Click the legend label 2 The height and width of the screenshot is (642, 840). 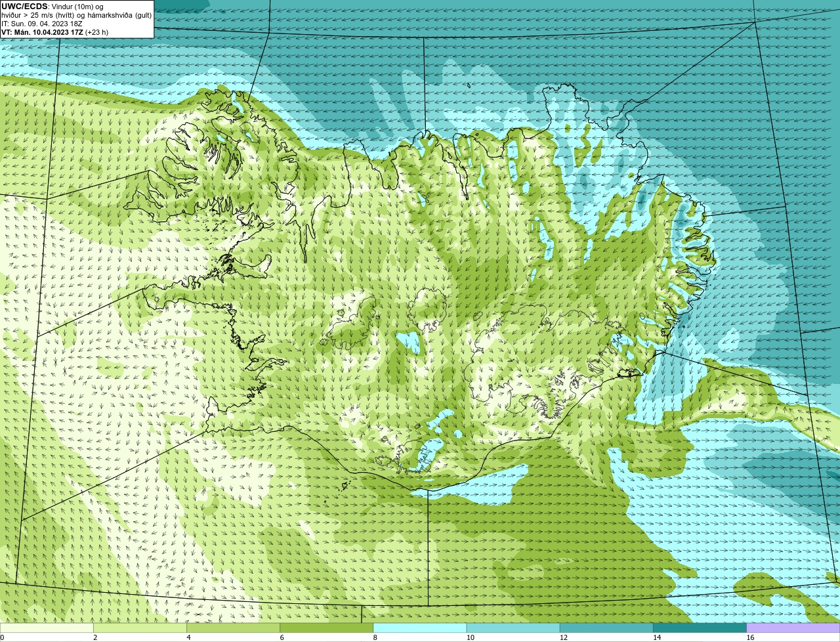click(95, 637)
